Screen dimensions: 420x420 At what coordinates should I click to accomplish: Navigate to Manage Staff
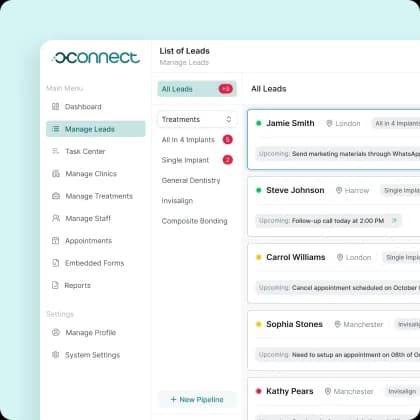tap(96, 218)
